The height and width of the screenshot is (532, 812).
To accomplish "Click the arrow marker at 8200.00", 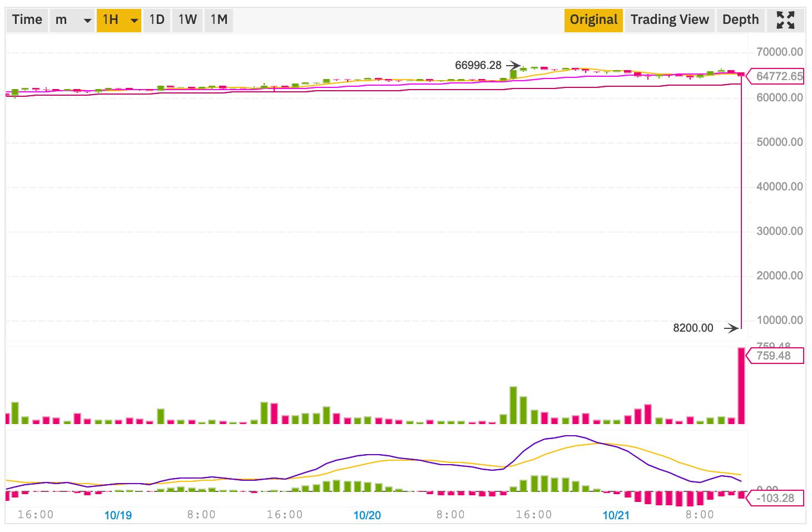I will [x=732, y=328].
